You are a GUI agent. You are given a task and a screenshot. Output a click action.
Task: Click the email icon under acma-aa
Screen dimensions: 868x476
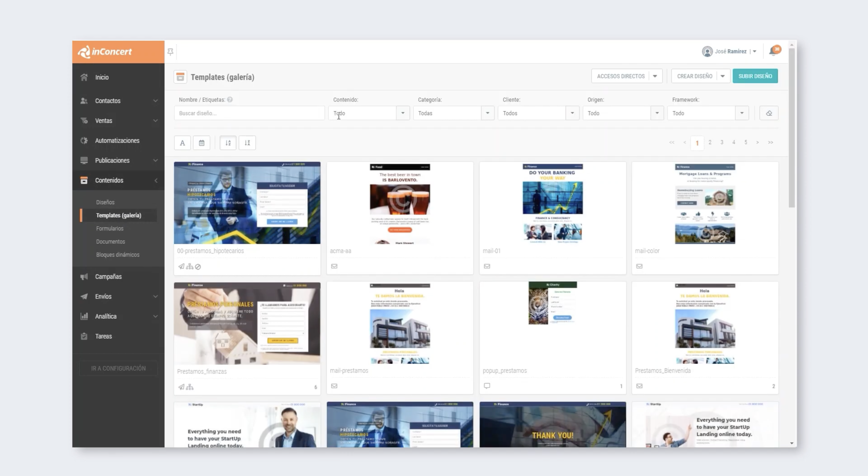point(334,266)
